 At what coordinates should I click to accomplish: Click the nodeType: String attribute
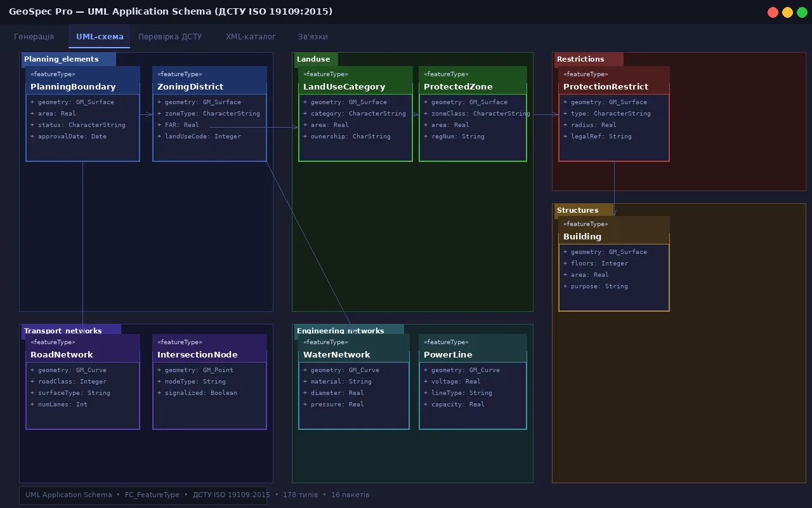tap(192, 382)
